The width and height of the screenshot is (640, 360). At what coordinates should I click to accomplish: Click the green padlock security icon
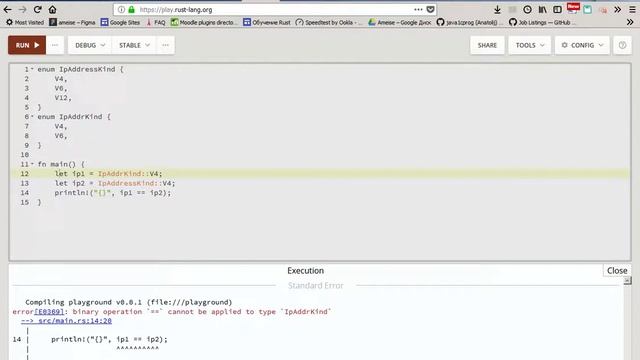click(x=131, y=9)
